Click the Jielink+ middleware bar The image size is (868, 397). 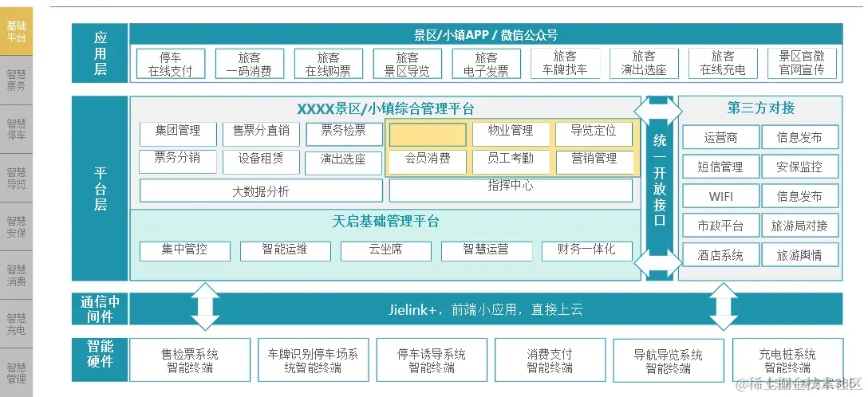[x=486, y=309]
